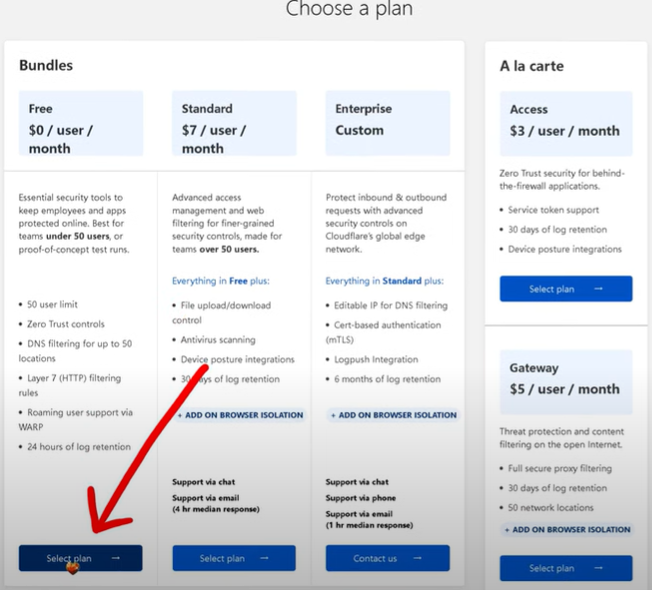Add on Browser Isolation for Enterprise plan
This screenshot has width=652, height=590.
click(x=393, y=415)
